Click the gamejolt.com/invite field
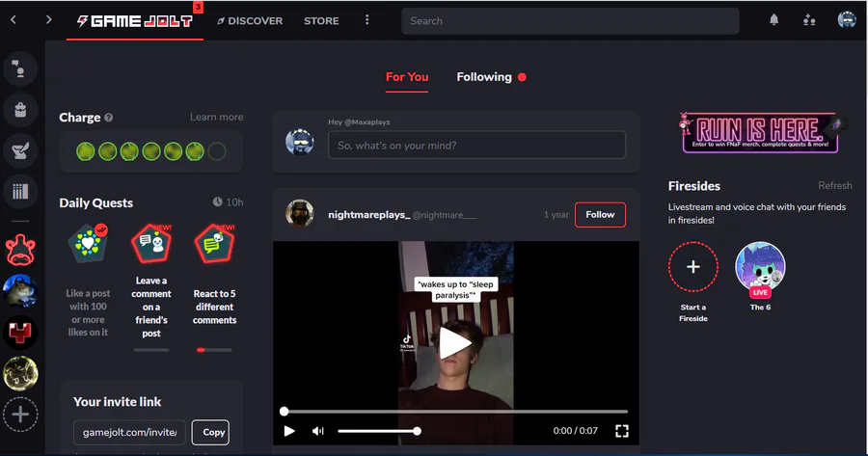This screenshot has width=868, height=456. [x=129, y=432]
